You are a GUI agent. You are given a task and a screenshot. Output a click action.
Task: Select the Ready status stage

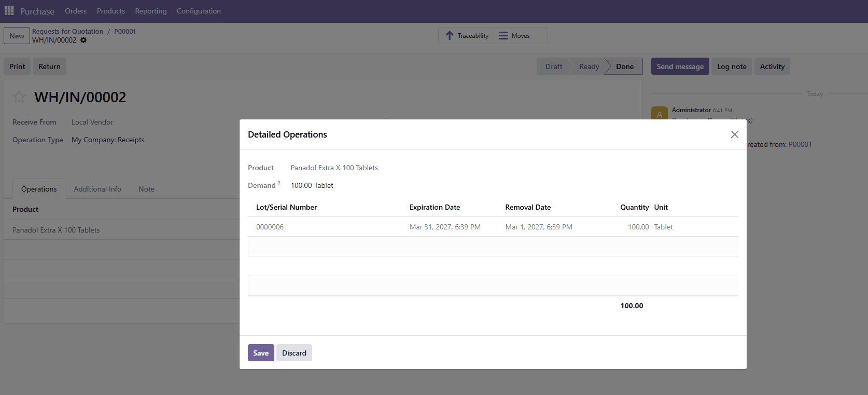[589, 66]
